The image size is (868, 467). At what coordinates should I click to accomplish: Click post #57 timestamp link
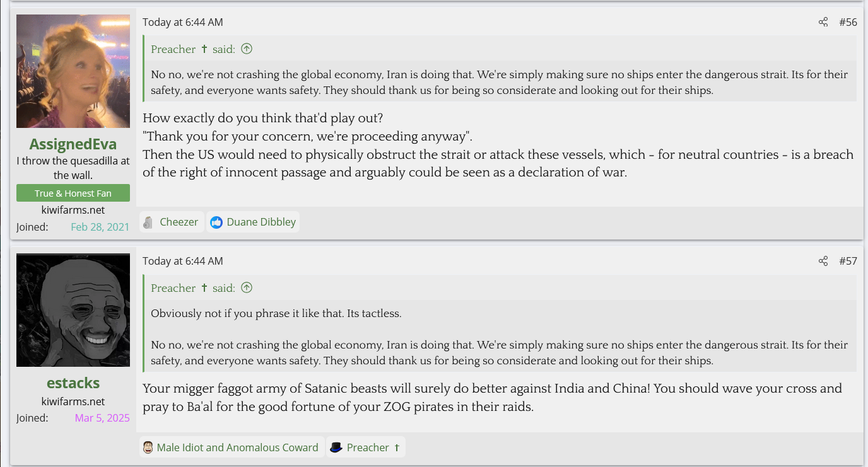pos(182,261)
